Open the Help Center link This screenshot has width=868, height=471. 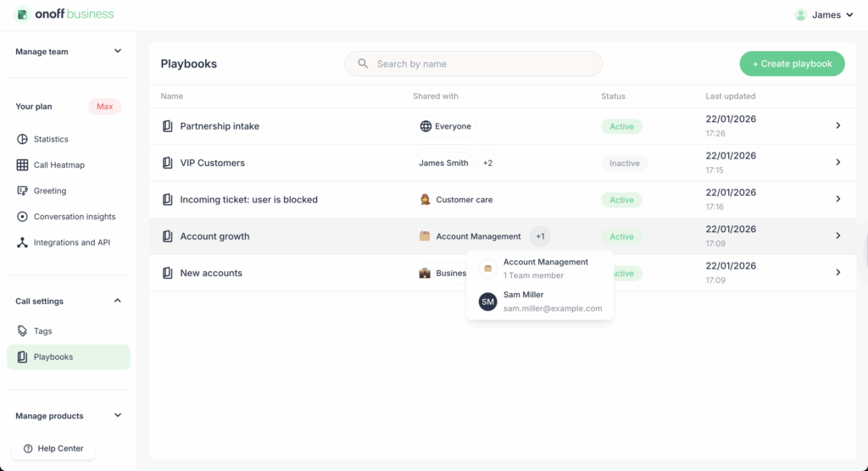click(53, 448)
